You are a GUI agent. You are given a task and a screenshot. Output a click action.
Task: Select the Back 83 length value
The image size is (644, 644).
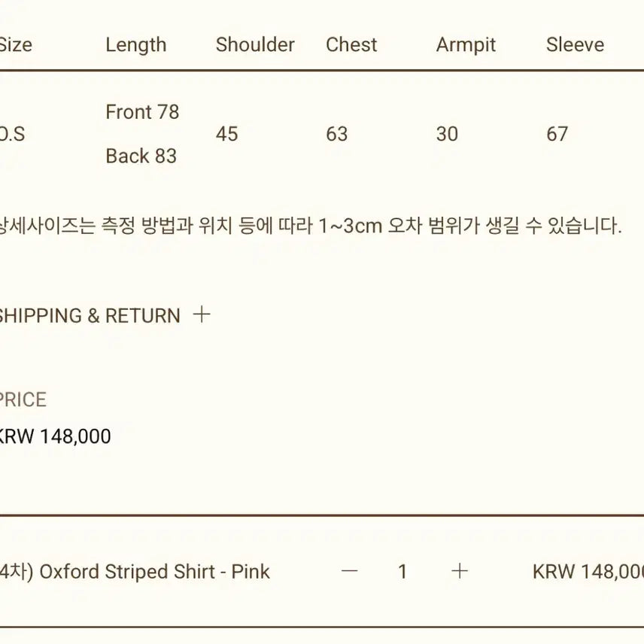(141, 156)
